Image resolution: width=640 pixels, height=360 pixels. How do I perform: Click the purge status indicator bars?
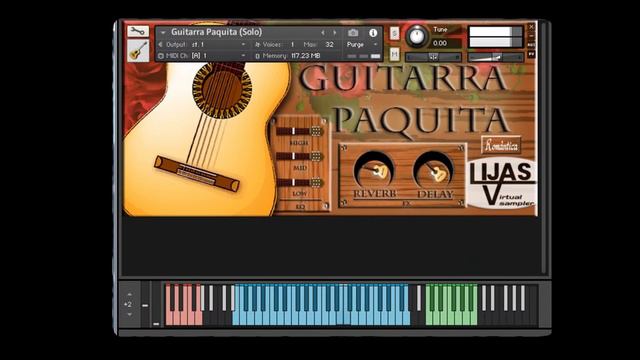[x=364, y=56]
